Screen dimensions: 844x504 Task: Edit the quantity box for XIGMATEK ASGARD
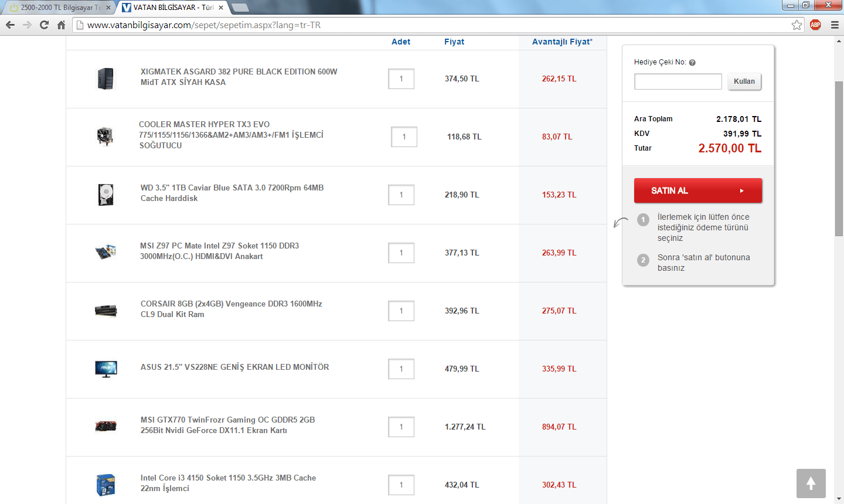pos(401,79)
